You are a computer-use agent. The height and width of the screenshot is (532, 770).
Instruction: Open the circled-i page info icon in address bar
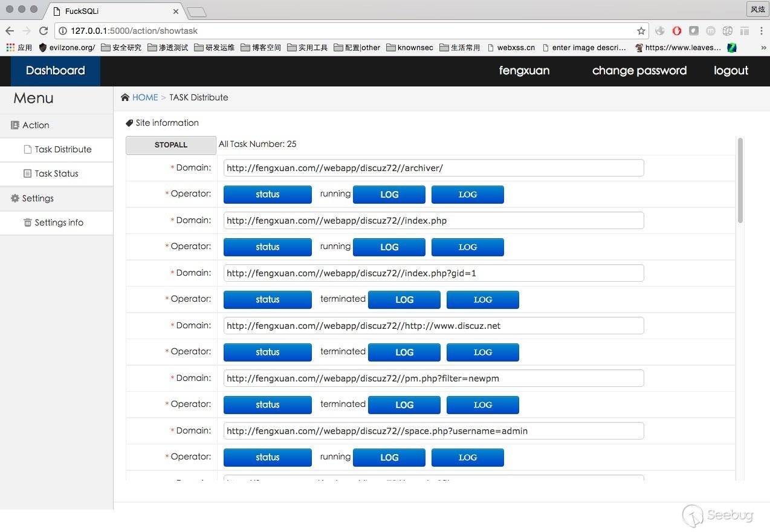tap(64, 31)
